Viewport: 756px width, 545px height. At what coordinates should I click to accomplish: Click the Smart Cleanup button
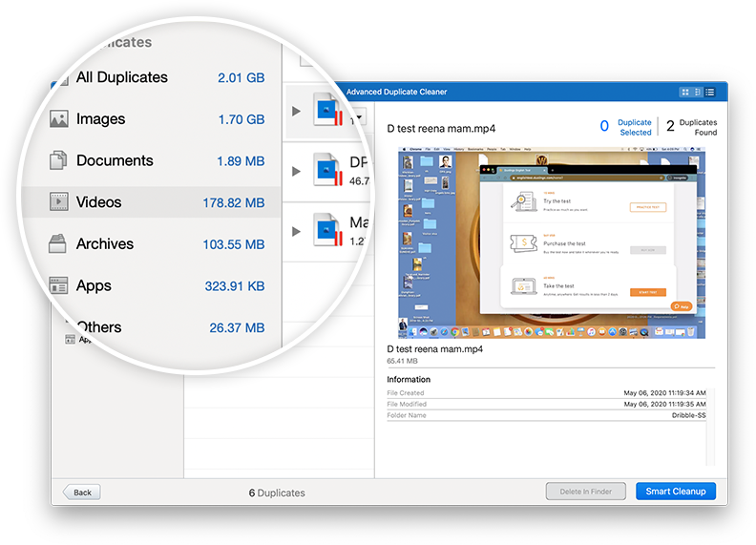pyautogui.click(x=676, y=492)
